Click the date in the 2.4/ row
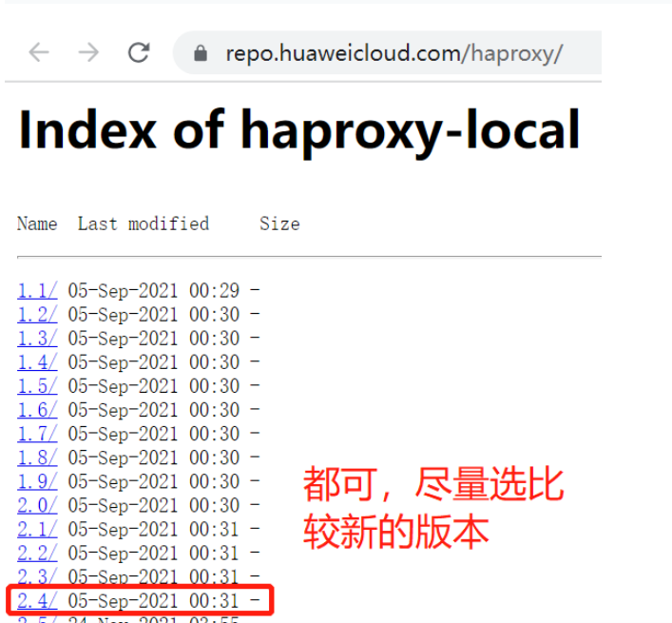 pos(123,601)
